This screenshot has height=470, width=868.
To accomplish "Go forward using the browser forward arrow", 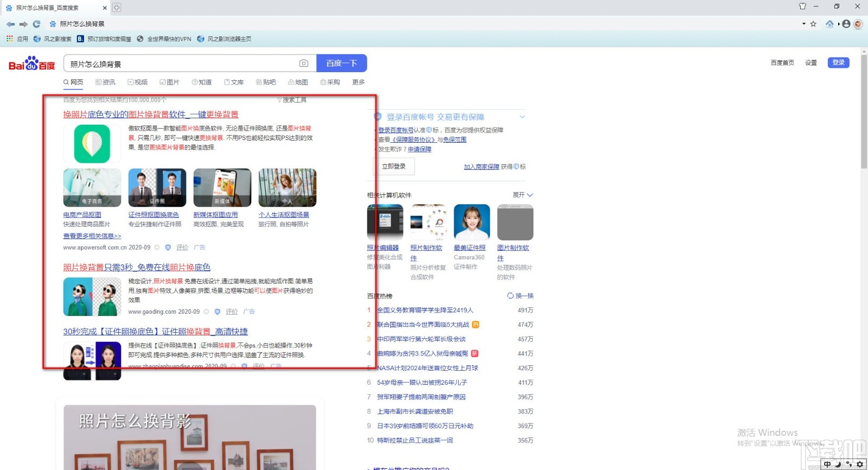I will pos(23,24).
